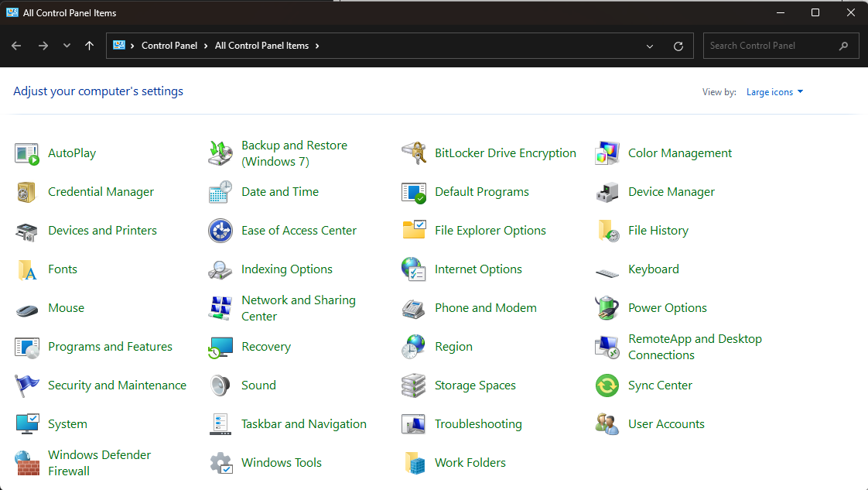Click the address bar Control Panel root icon

tap(119, 46)
